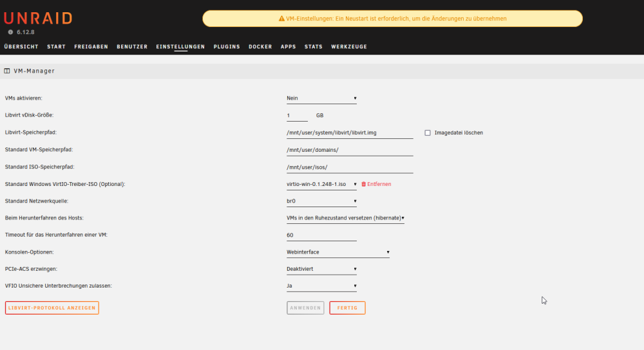Tick the Imagedatei löschen checkbox
Screen dimensions: 644x350
click(x=428, y=133)
